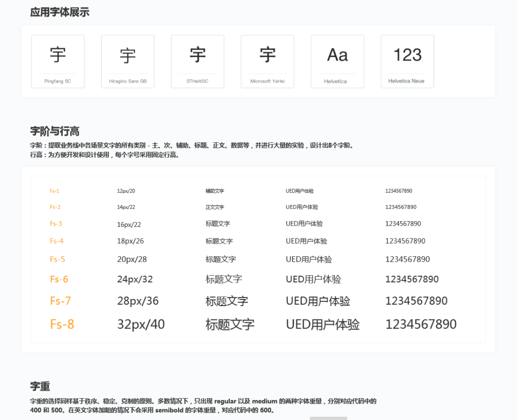Click the horizontal scrollbar thumb at bottom
The height and width of the screenshot is (420, 521).
coord(328,418)
